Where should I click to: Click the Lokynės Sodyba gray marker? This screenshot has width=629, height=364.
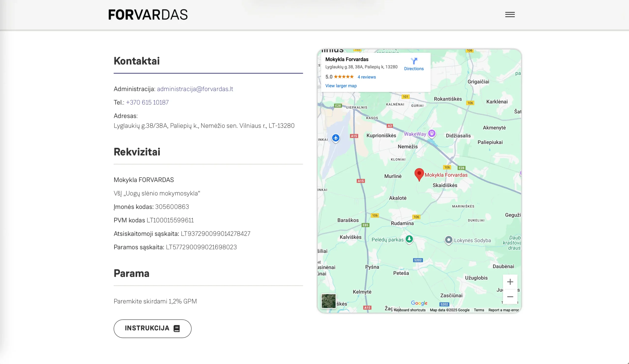[x=449, y=240]
